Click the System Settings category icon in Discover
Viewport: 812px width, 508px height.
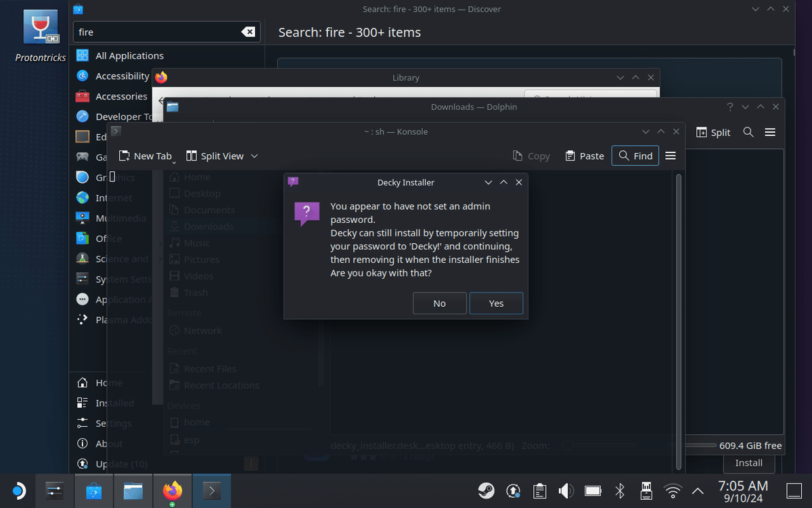(x=83, y=279)
